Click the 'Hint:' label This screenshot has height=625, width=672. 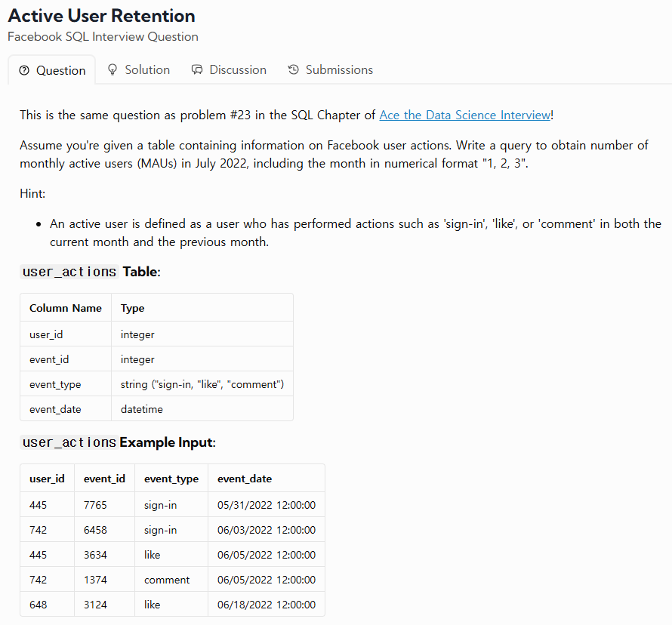[32, 194]
